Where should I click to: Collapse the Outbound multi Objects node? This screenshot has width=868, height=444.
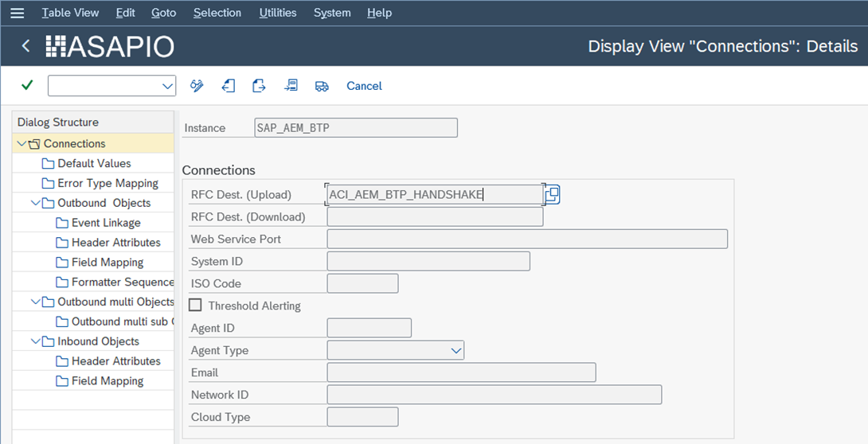click(35, 302)
